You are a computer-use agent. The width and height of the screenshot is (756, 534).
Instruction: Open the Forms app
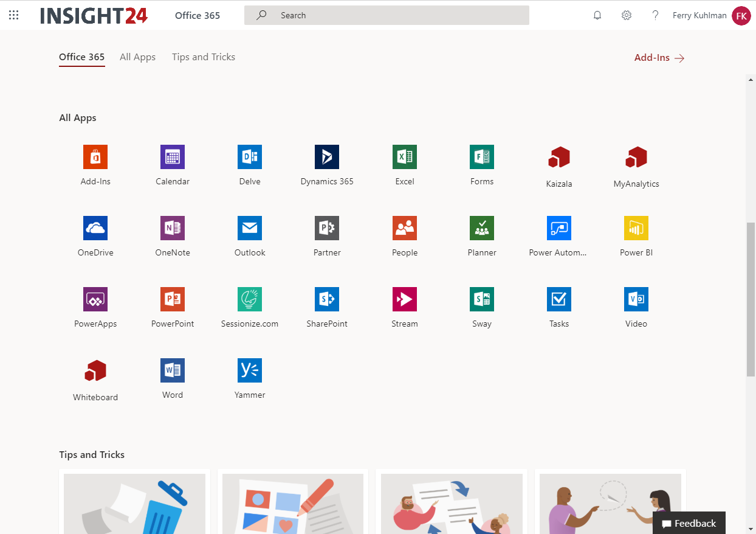coord(482,157)
